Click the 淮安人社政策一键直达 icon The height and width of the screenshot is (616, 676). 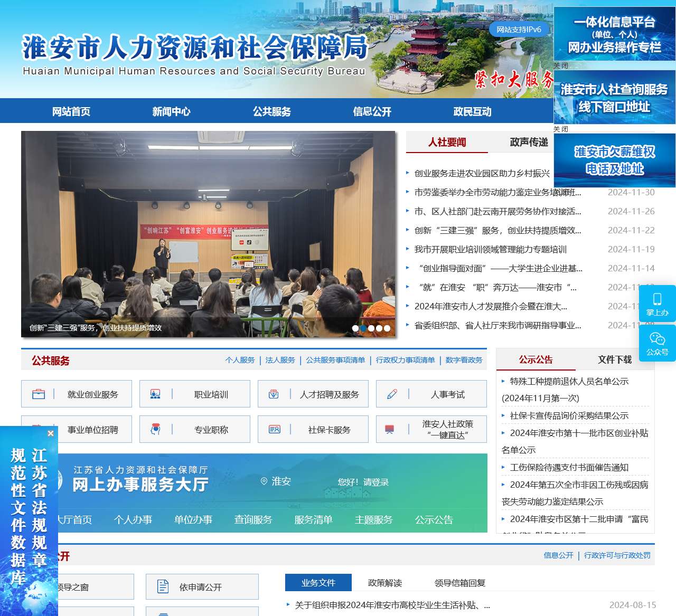tap(390, 429)
